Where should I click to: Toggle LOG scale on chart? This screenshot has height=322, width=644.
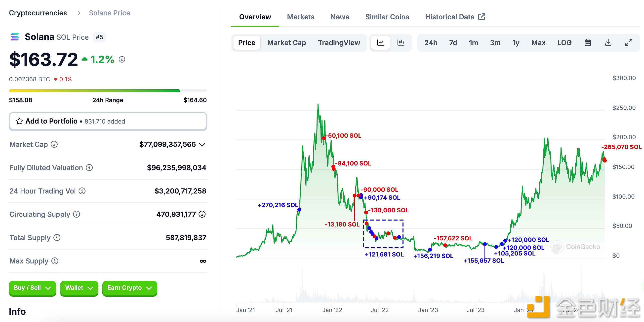[x=564, y=43]
